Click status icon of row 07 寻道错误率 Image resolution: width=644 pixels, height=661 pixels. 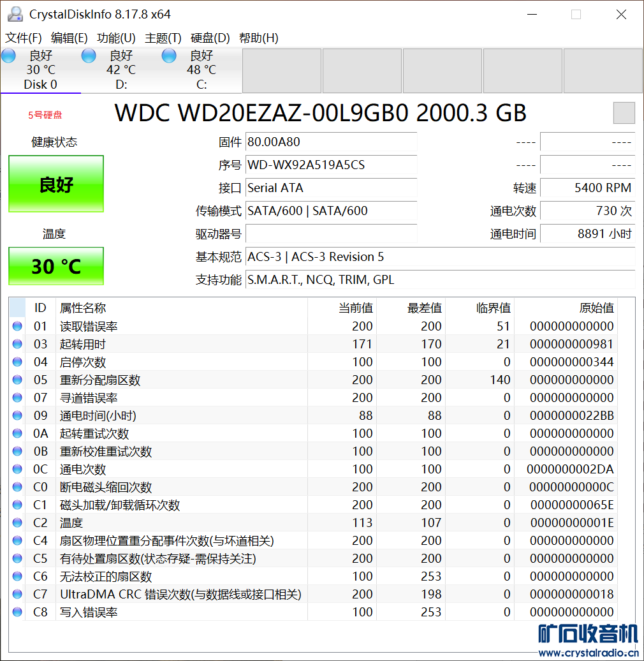tap(17, 397)
